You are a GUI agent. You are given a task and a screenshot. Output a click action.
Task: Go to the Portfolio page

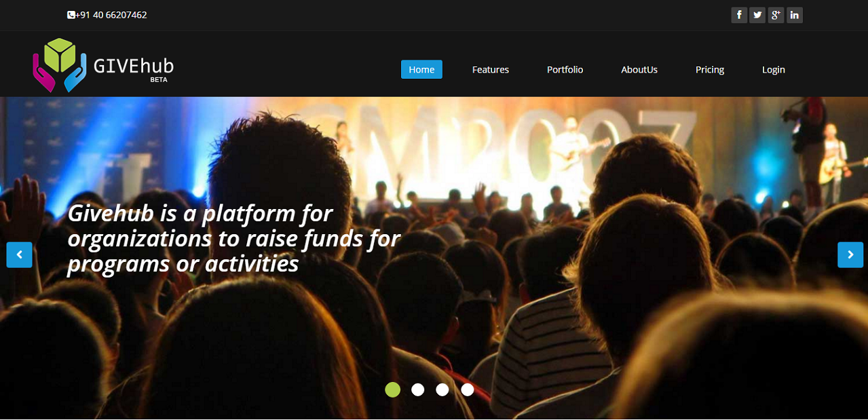(x=565, y=69)
